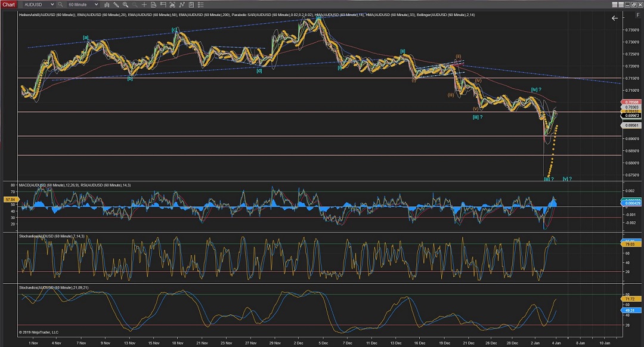Click the 79.03 stochastics value marker
The width and height of the screenshot is (644, 347).
coord(630,244)
